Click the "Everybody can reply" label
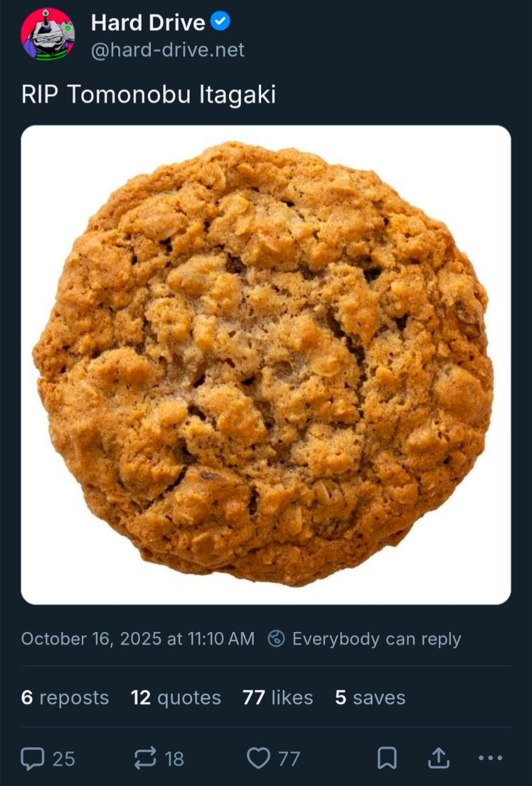 (376, 639)
